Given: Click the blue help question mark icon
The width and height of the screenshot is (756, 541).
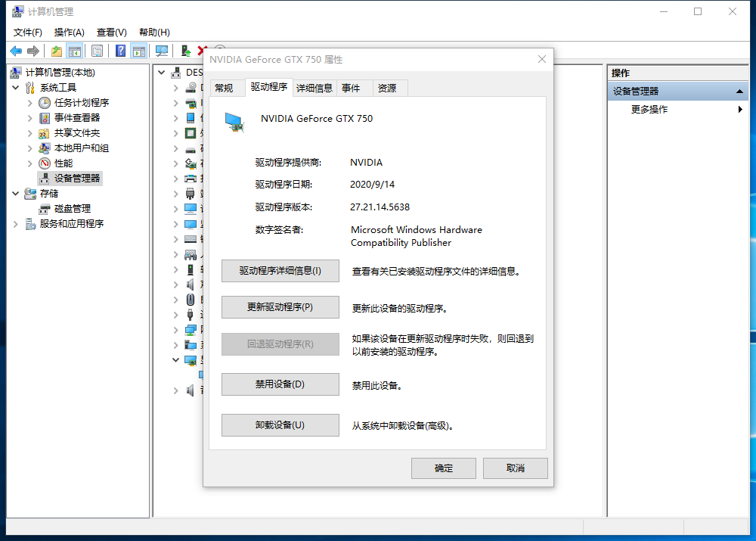Looking at the screenshot, I should 120,51.
